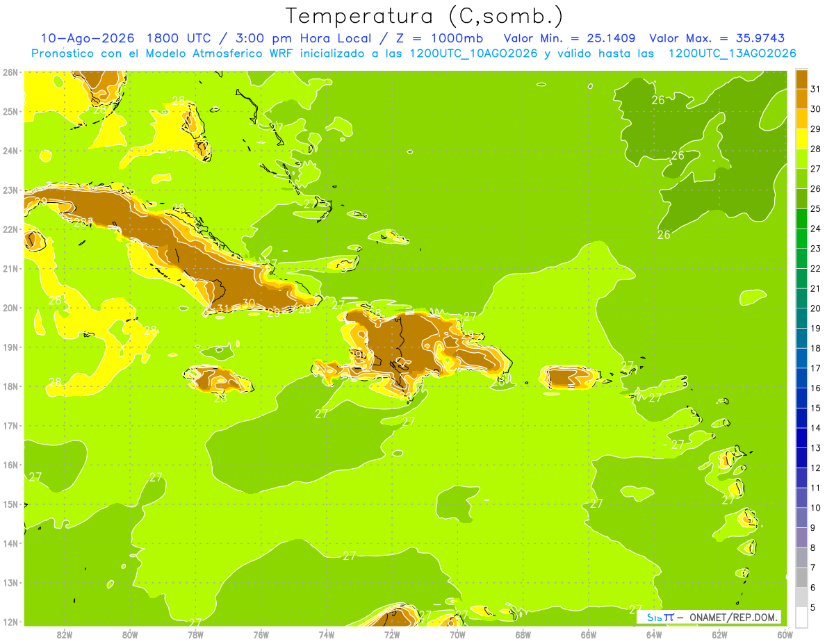Screen dimensions: 834x644
Task: Select the '1200UTC_13AGO2026' valid-until time
Action: tap(732, 53)
